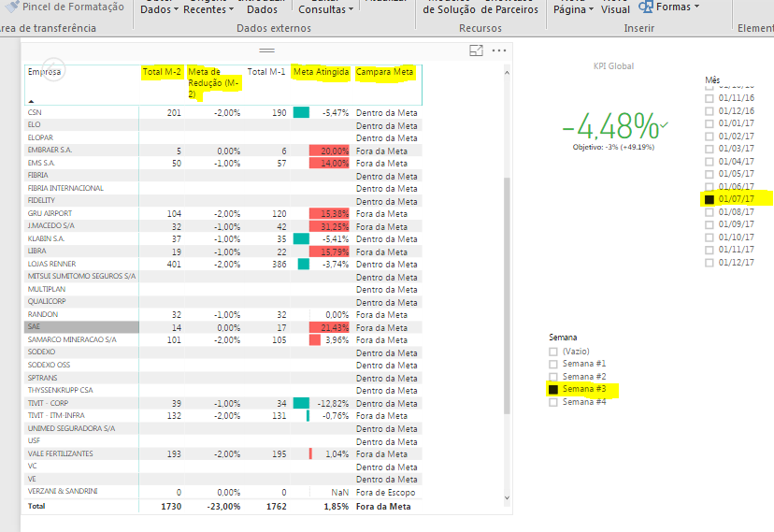Screen dimensions: 774x532
Task: Check the 01/05/17 month checkbox
Action: coord(709,174)
